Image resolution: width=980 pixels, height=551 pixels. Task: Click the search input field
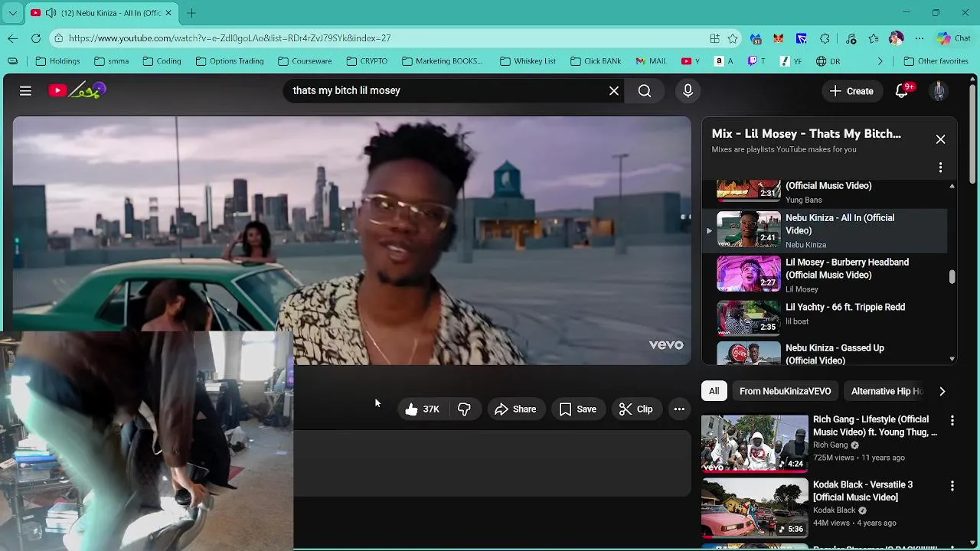[448, 90]
